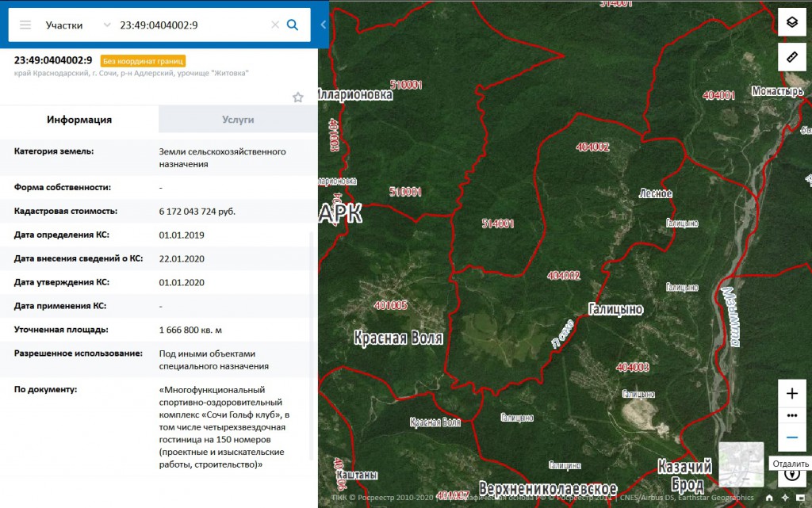
Task: Open the three-dots map options
Action: tap(791, 415)
